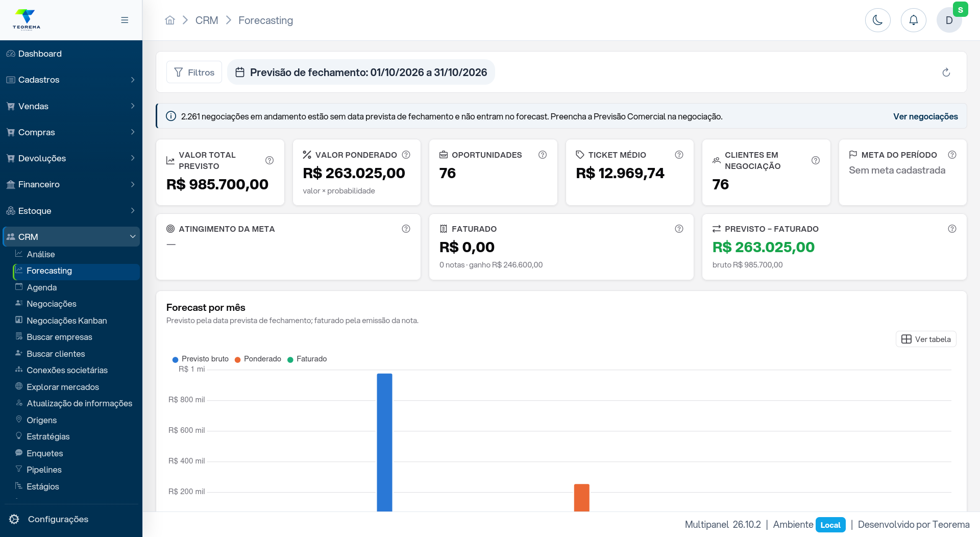Collapse sidebar with hamburger menu icon

[125, 20]
